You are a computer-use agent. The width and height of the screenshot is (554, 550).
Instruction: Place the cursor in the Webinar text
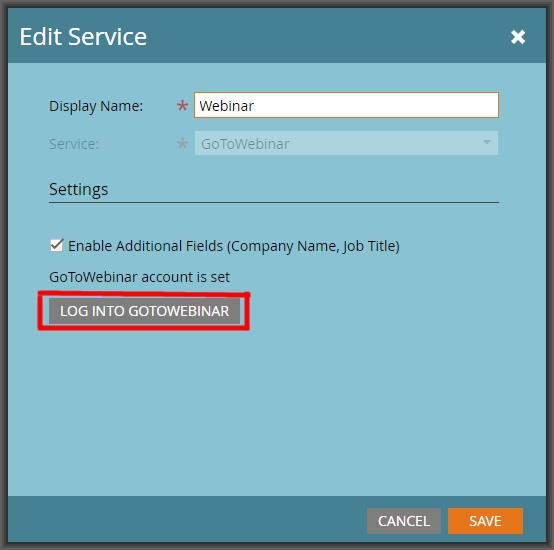pos(226,106)
